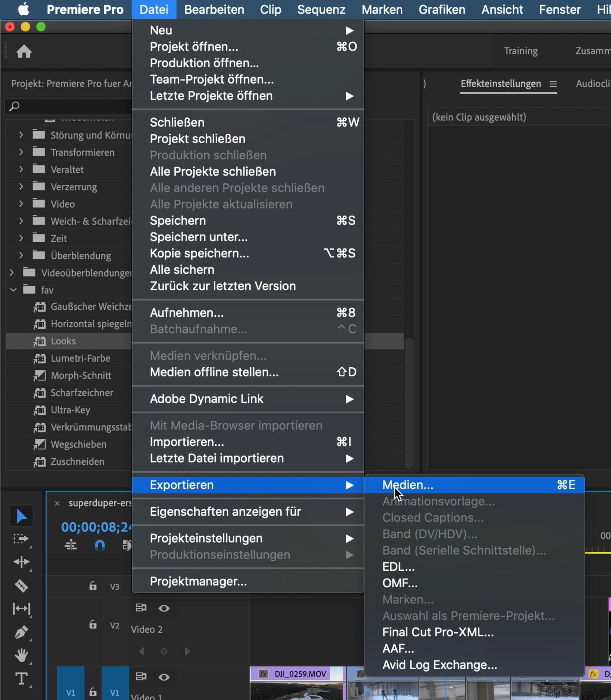Open the Sequenz menu in the menu bar

pos(321,9)
